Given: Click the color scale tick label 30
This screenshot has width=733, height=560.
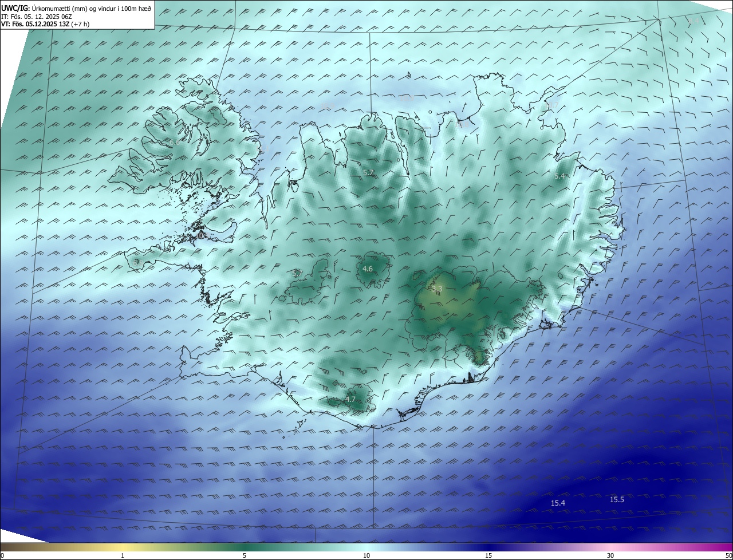Looking at the screenshot, I should (x=610, y=555).
